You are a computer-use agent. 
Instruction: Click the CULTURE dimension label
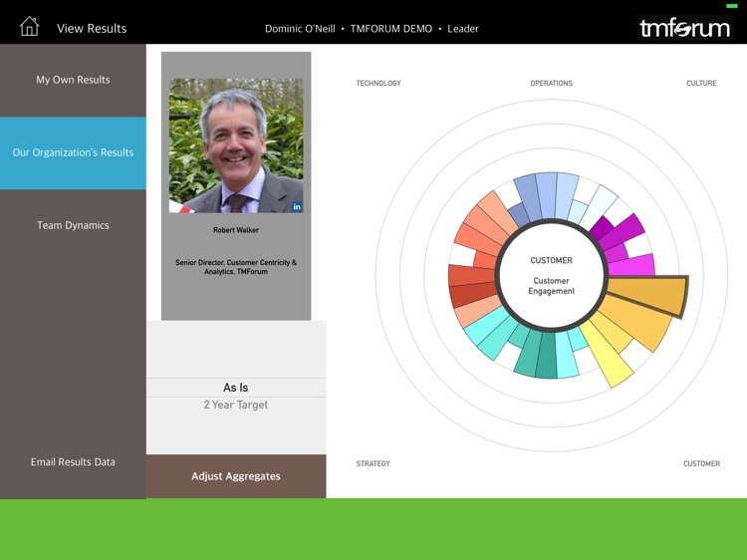click(701, 83)
